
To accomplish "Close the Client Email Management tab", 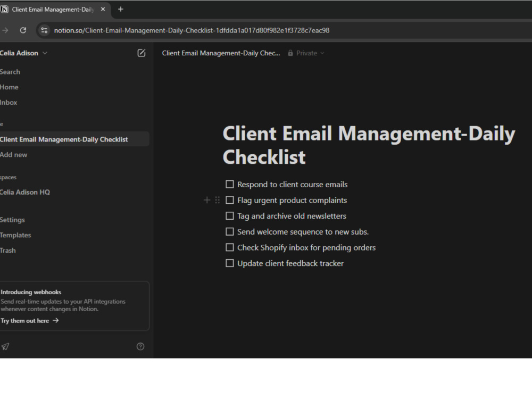I will pyautogui.click(x=103, y=9).
